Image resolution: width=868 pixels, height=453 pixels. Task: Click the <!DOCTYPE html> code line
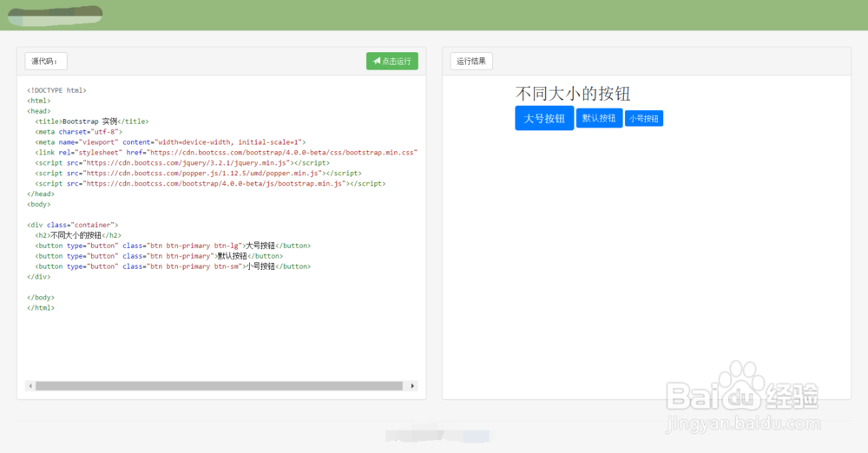click(x=56, y=90)
